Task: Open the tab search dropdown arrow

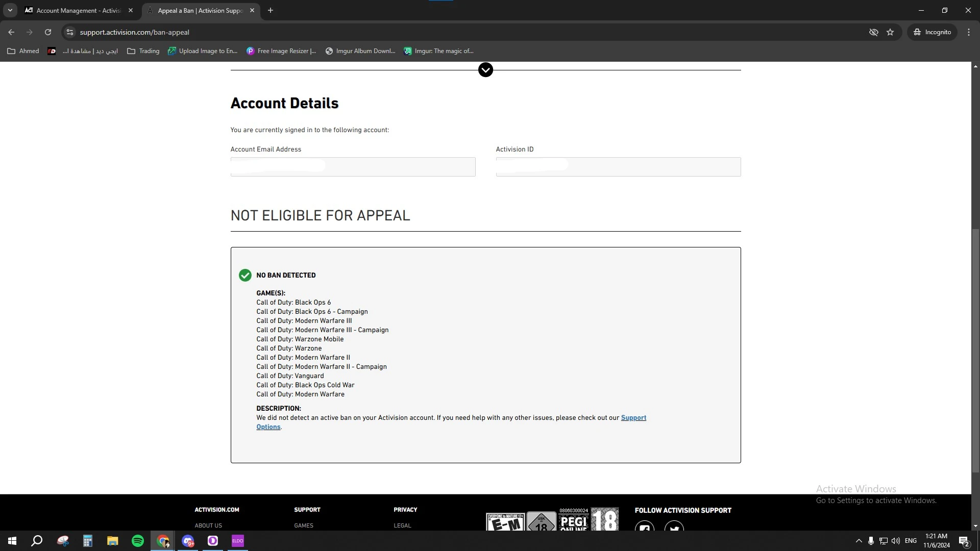Action: 10,10
